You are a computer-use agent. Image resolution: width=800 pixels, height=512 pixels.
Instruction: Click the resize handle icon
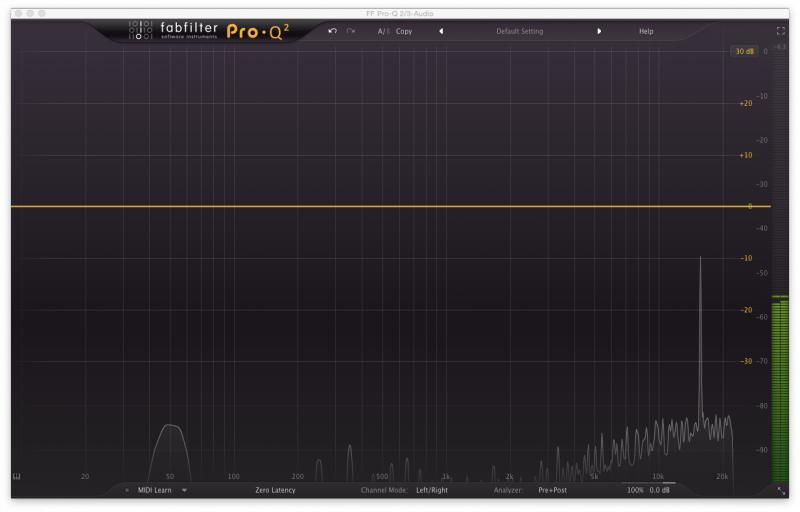(x=781, y=491)
